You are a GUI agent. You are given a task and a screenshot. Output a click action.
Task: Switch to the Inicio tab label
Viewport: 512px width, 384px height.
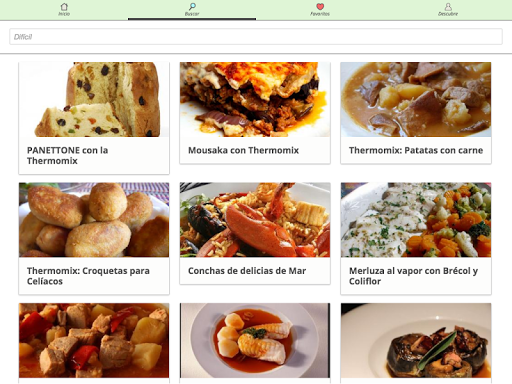(64, 14)
